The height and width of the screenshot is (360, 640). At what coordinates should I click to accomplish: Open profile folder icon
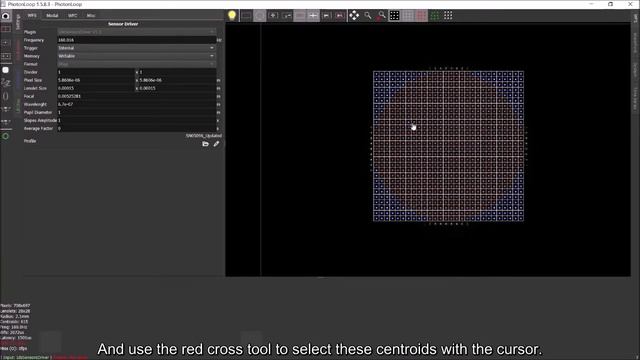point(205,144)
